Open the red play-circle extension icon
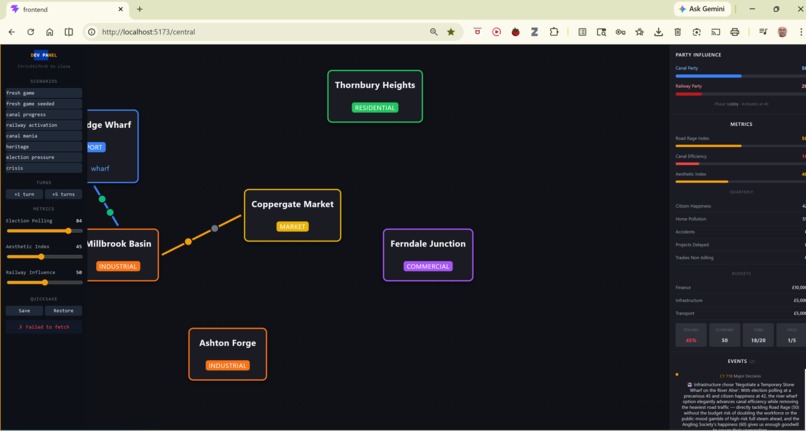806x431 pixels. 496,32
